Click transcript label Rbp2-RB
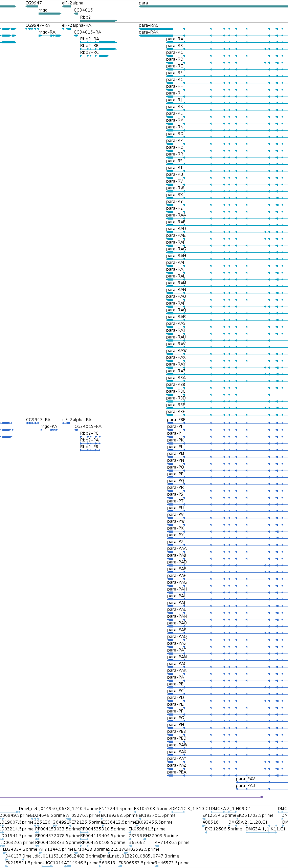This screenshot has height=868, width=288. click(x=89, y=46)
